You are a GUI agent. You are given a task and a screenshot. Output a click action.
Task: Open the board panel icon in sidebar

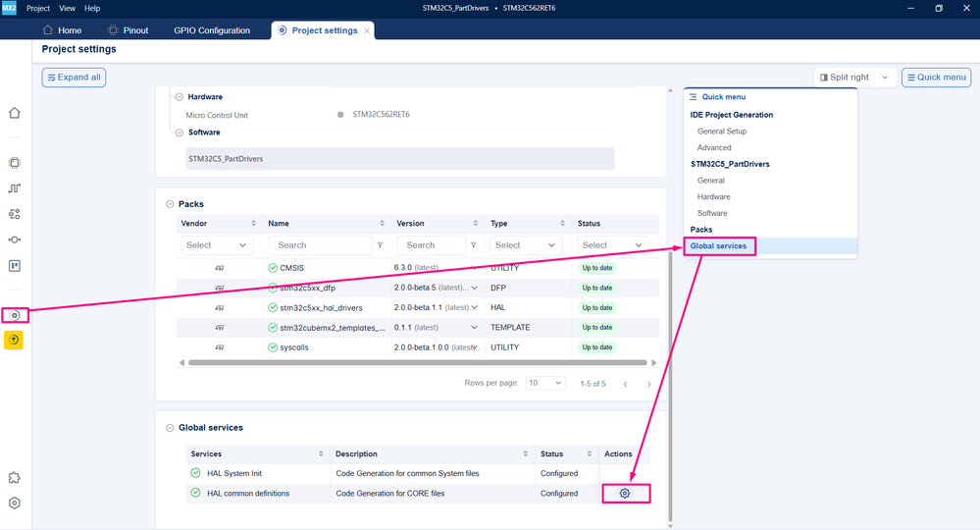click(x=15, y=266)
